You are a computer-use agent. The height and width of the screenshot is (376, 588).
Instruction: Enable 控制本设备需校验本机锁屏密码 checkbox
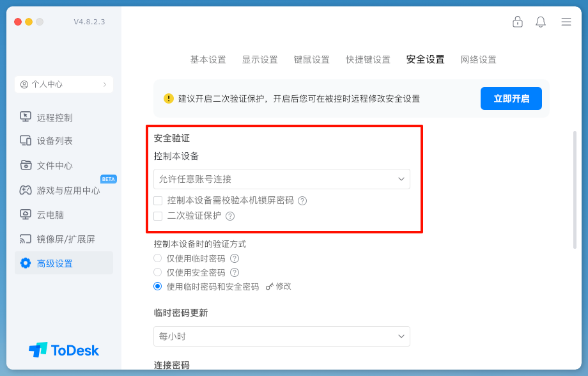(x=158, y=200)
